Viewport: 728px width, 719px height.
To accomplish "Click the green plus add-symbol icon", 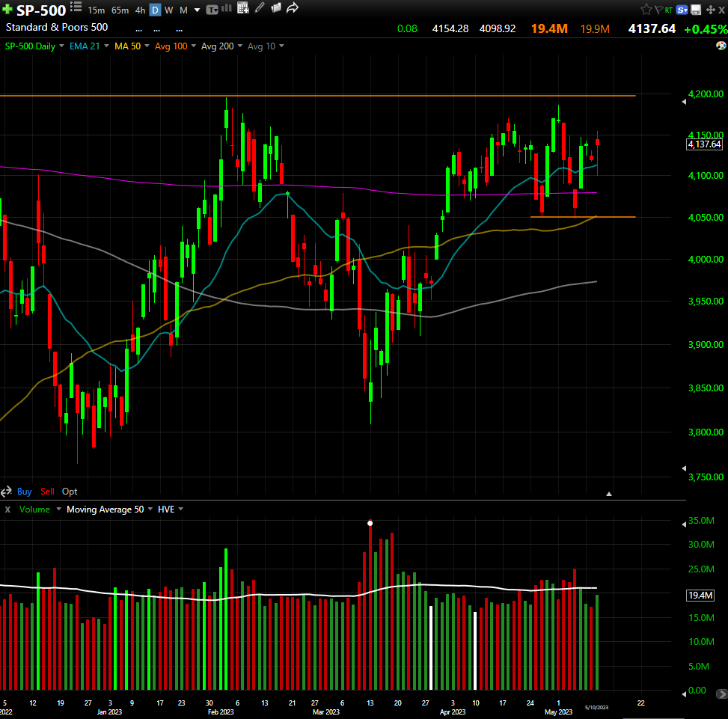I will [7, 9].
